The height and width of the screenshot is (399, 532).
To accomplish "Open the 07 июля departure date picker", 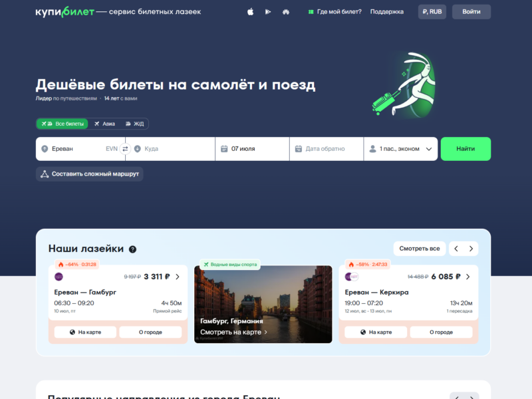I will point(252,148).
